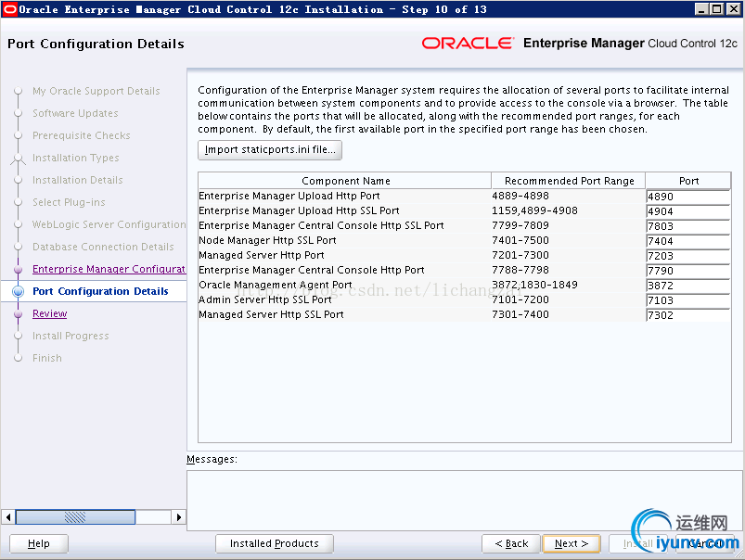This screenshot has width=745, height=560.
Task: Click the Review step bullet marker
Action: (x=18, y=314)
